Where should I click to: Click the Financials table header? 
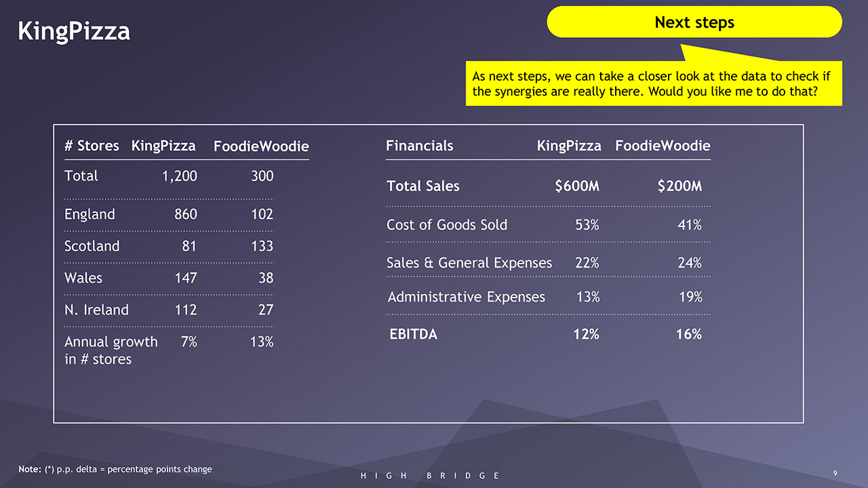click(419, 146)
